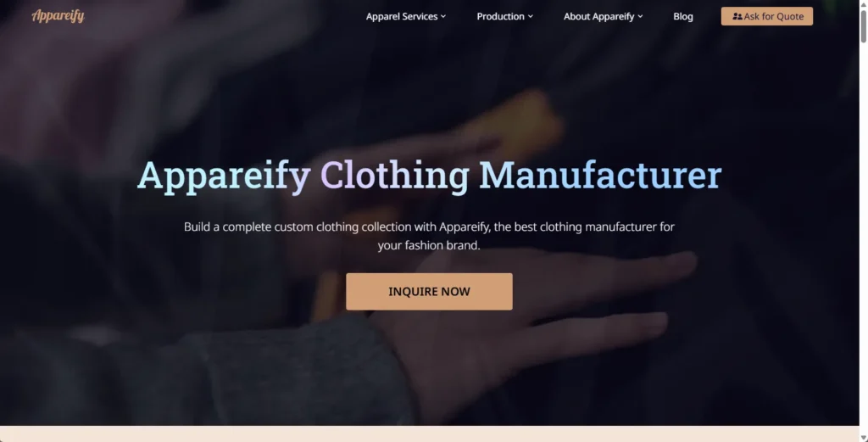Go to the Blog page
The width and height of the screenshot is (868, 442).
click(x=683, y=17)
